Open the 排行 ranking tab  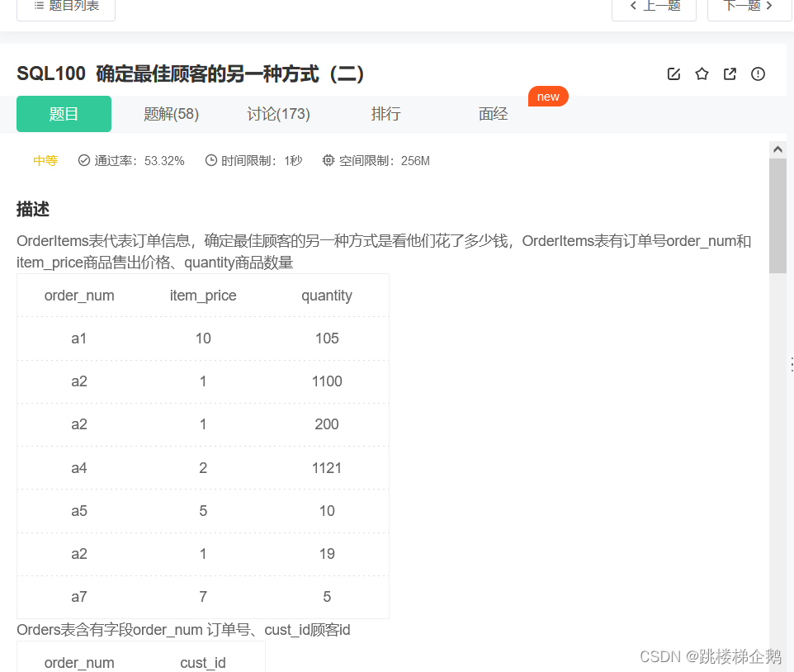pyautogui.click(x=386, y=114)
